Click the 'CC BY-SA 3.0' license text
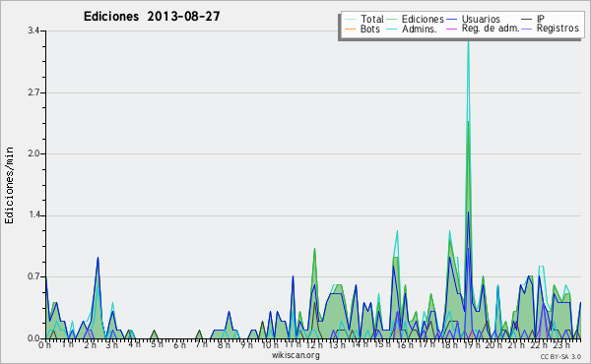This screenshot has height=364, width=591. point(560,356)
